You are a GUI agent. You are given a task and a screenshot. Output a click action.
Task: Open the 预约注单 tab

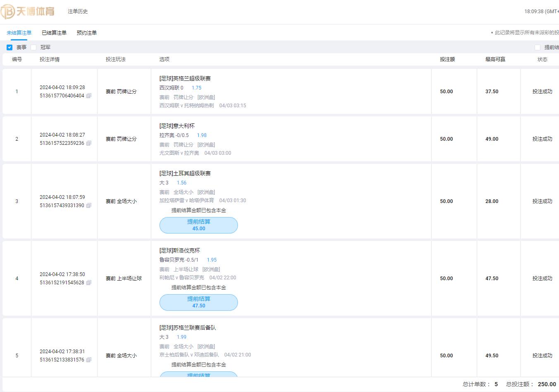coord(86,33)
